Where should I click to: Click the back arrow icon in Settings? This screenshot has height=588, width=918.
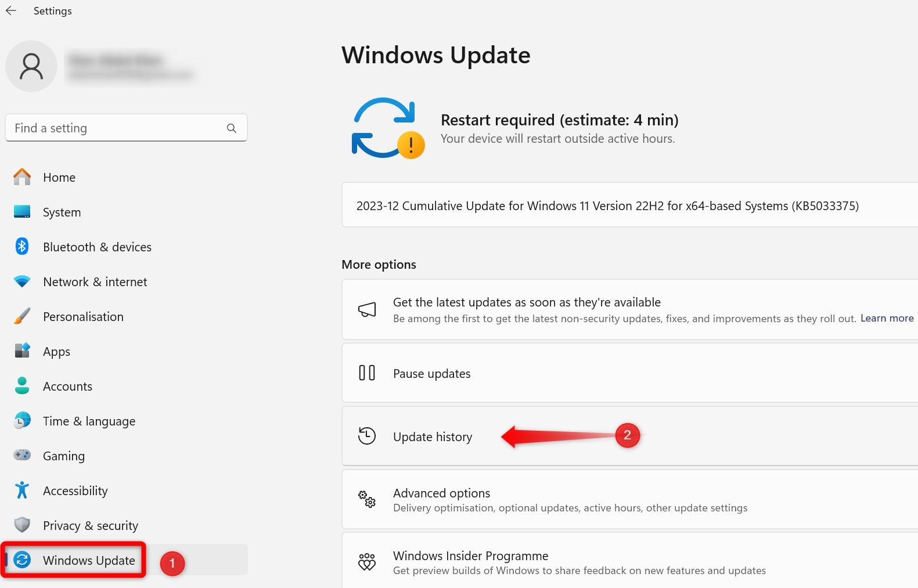click(11, 10)
